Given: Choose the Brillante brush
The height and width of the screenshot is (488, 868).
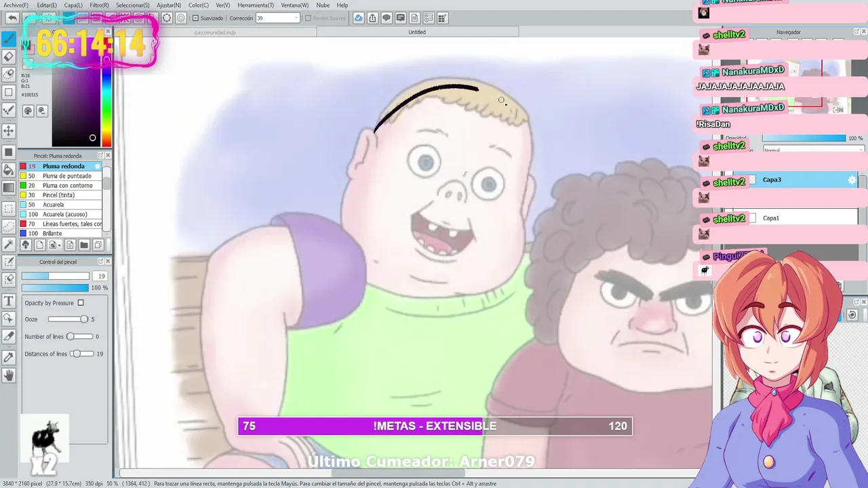Looking at the screenshot, I should (60, 233).
